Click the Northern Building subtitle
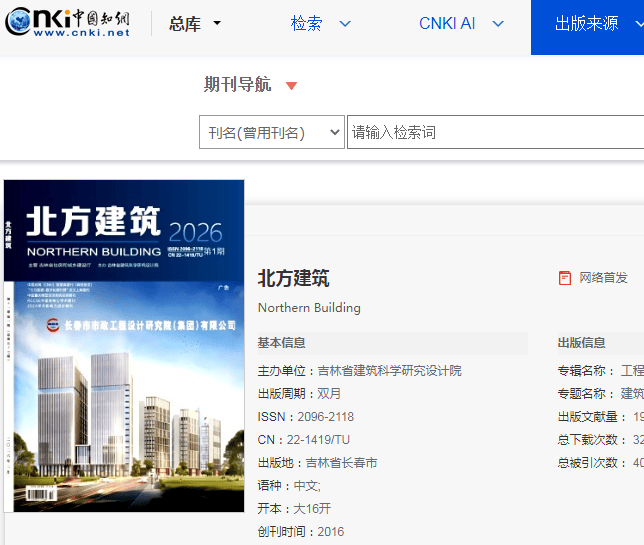The image size is (644, 545). (x=309, y=308)
